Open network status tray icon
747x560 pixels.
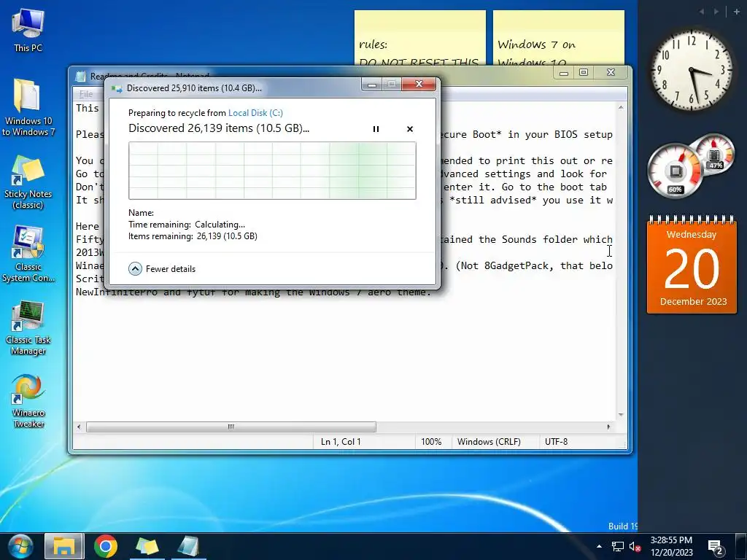(617, 546)
